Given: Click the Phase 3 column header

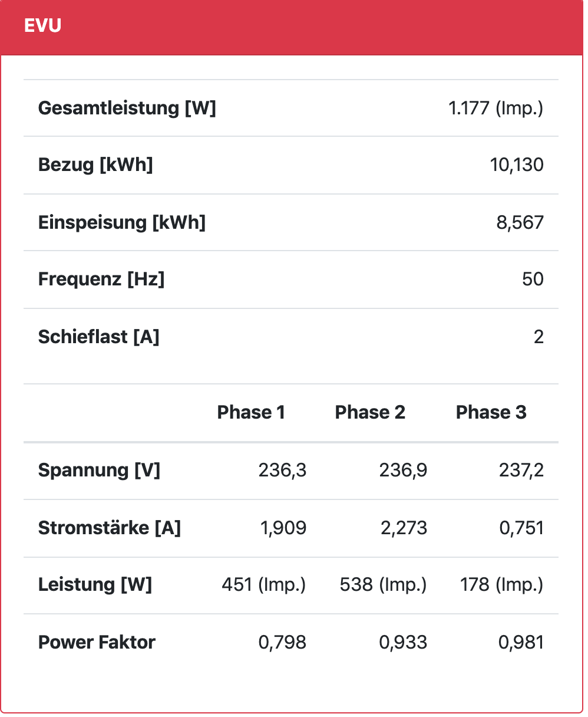Looking at the screenshot, I should [491, 413].
